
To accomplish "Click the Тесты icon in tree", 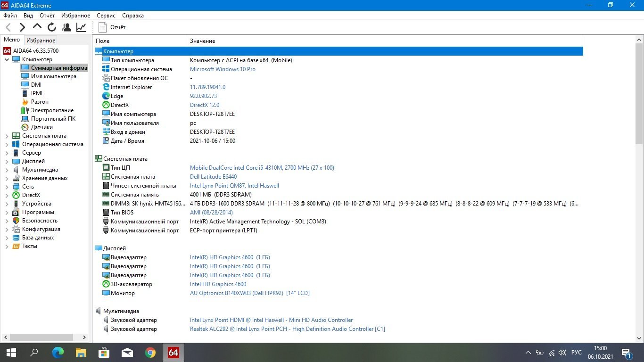I will click(x=16, y=246).
